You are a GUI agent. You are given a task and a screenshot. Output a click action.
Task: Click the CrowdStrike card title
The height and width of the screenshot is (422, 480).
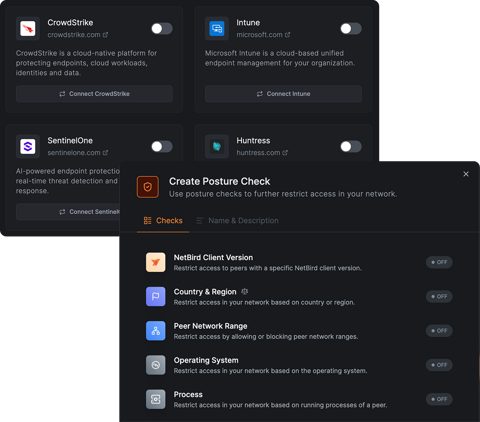coord(70,23)
